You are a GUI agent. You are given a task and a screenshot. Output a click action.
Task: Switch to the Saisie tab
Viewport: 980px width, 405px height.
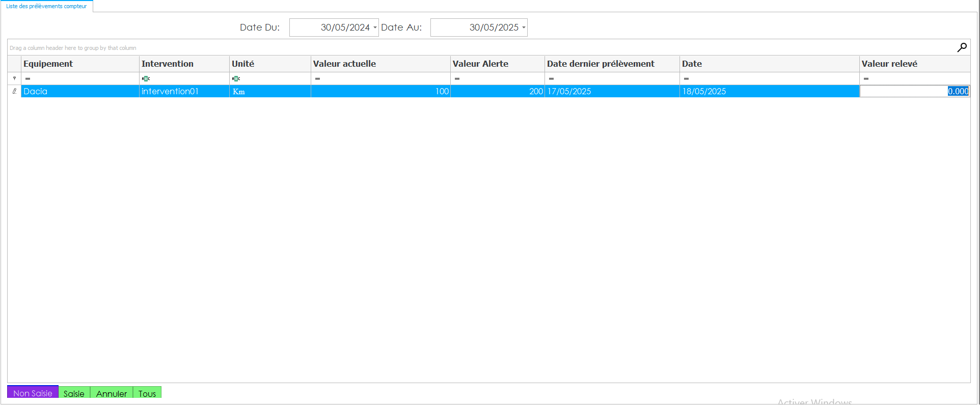pos(74,393)
